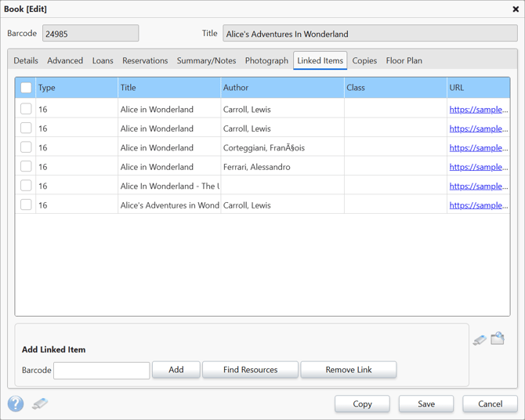Tick the select-all checkbox in the table header
The height and width of the screenshot is (420, 525).
coord(26,88)
